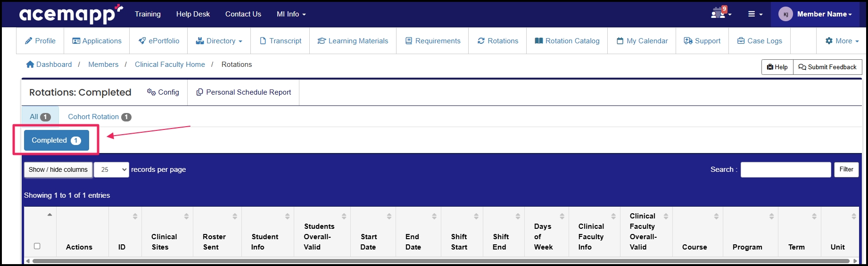Open the Rotations nav tab
The width and height of the screenshot is (868, 266).
(497, 41)
